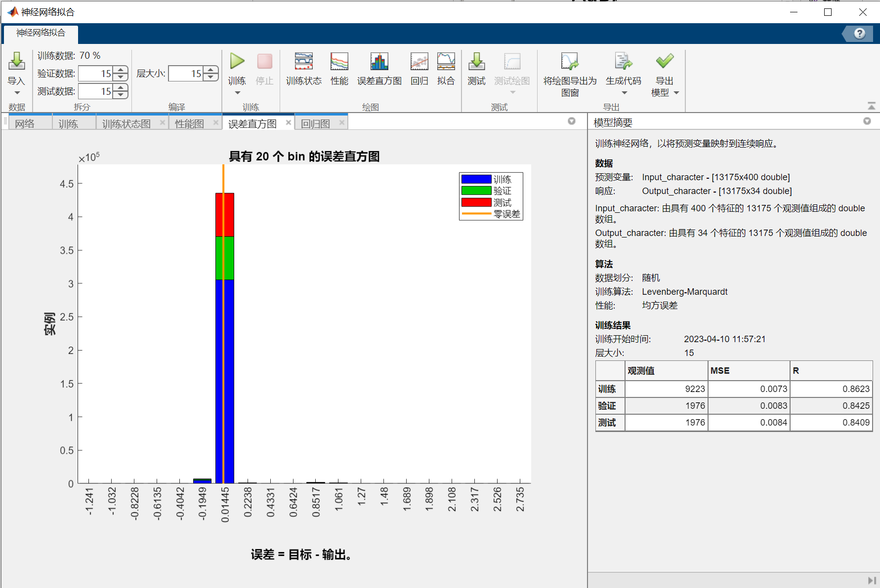Open help via question mark icon
Image resolution: width=880 pixels, height=588 pixels.
coord(860,33)
